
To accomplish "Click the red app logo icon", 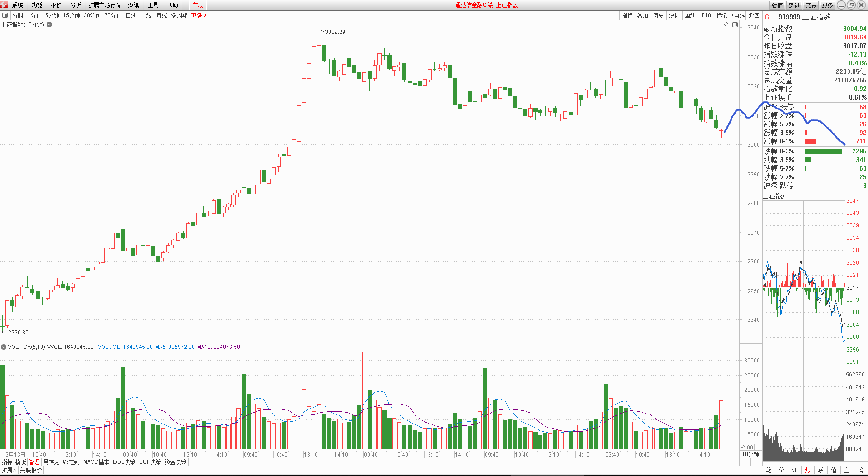I will tap(4, 5).
